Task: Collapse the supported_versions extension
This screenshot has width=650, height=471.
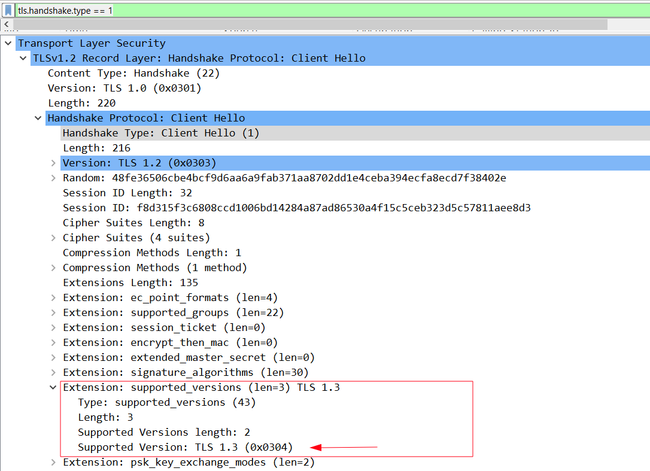Action: 53,387
